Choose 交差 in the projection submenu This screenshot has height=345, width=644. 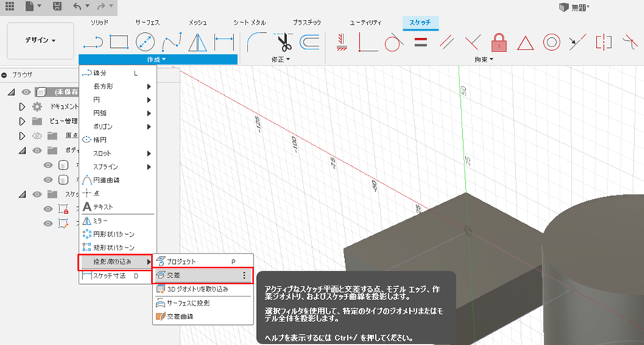click(202, 275)
